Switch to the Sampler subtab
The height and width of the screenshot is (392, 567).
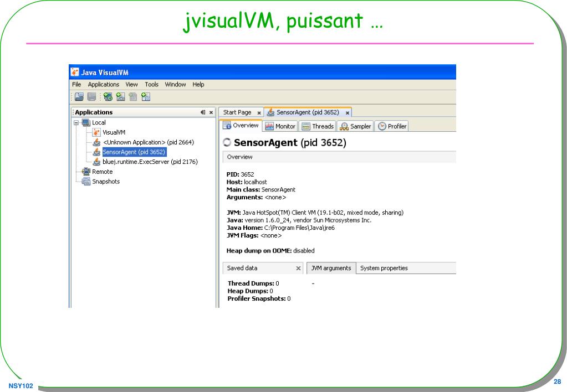pos(355,126)
